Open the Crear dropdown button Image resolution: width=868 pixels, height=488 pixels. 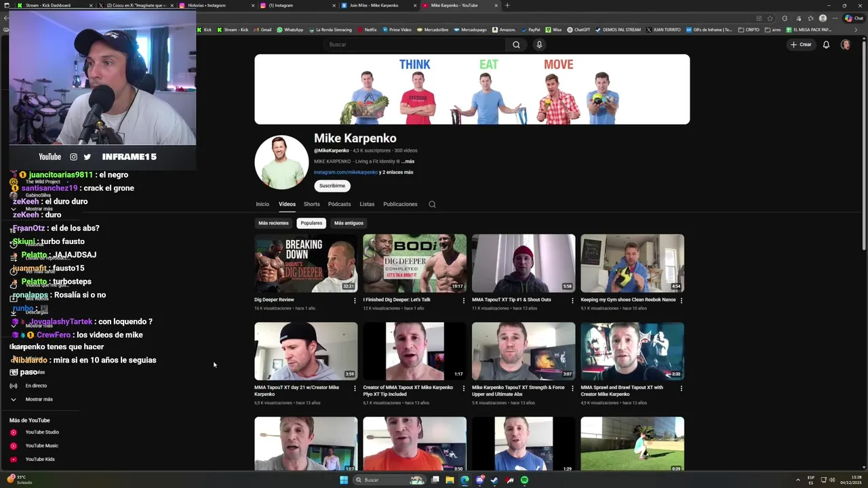tap(801, 45)
